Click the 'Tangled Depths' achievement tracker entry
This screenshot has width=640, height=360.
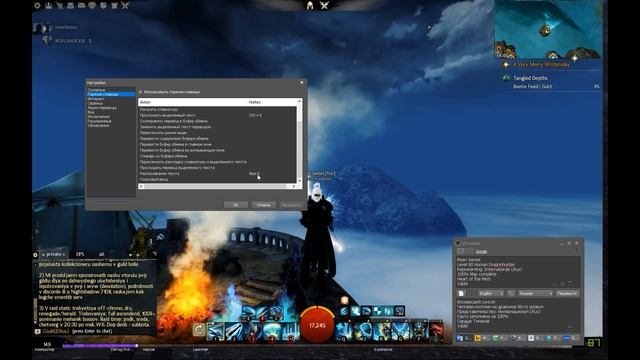click(531, 78)
